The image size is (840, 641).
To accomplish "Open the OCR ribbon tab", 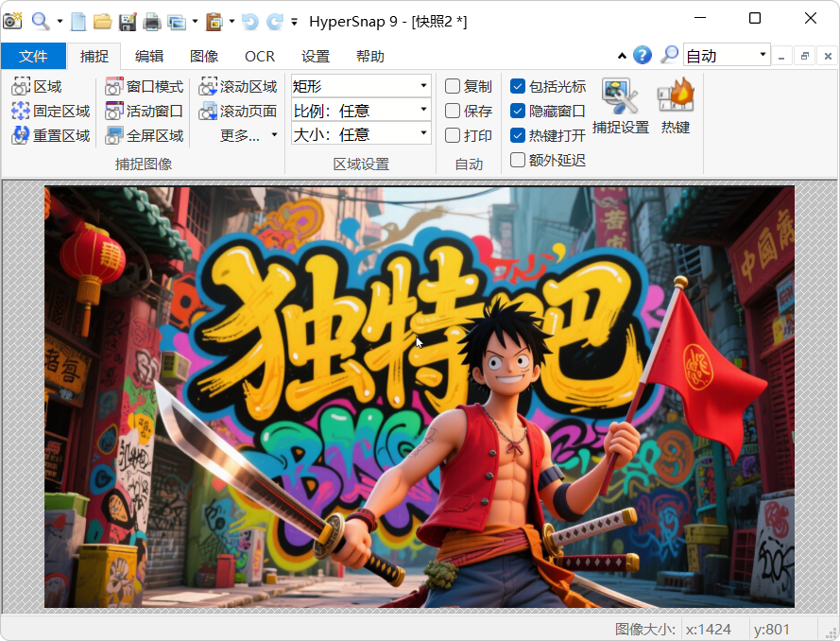I will click(260, 57).
